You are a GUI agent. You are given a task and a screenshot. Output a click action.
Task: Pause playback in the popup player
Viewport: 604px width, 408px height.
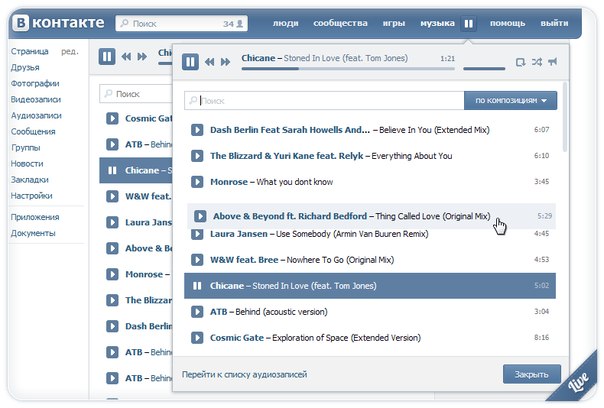(190, 62)
